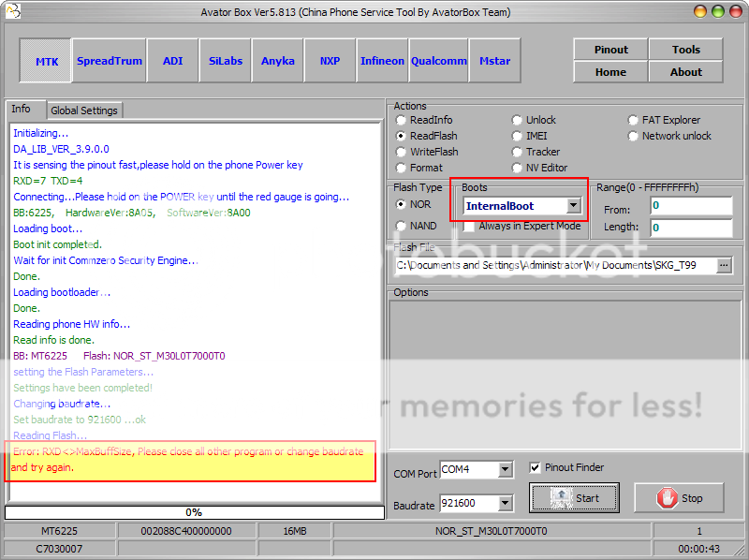Switch to the SpreadTrum platform tab
Viewport: 749px width, 560px height.
point(110,61)
